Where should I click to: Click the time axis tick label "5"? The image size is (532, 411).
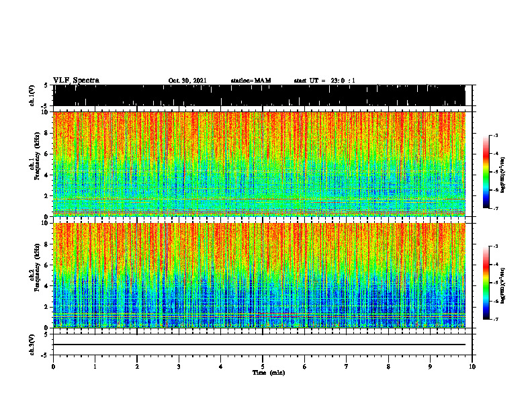tap(263, 367)
